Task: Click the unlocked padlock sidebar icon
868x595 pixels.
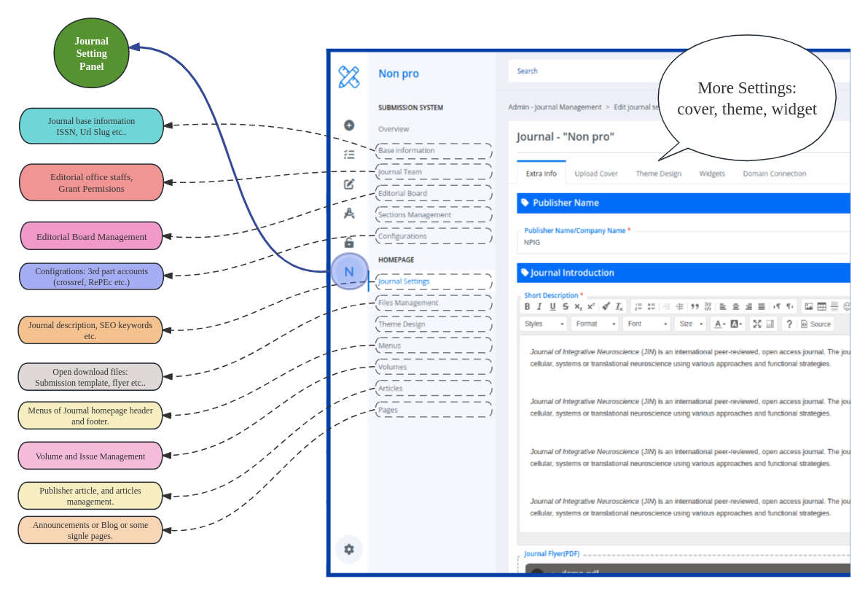Action: (349, 242)
